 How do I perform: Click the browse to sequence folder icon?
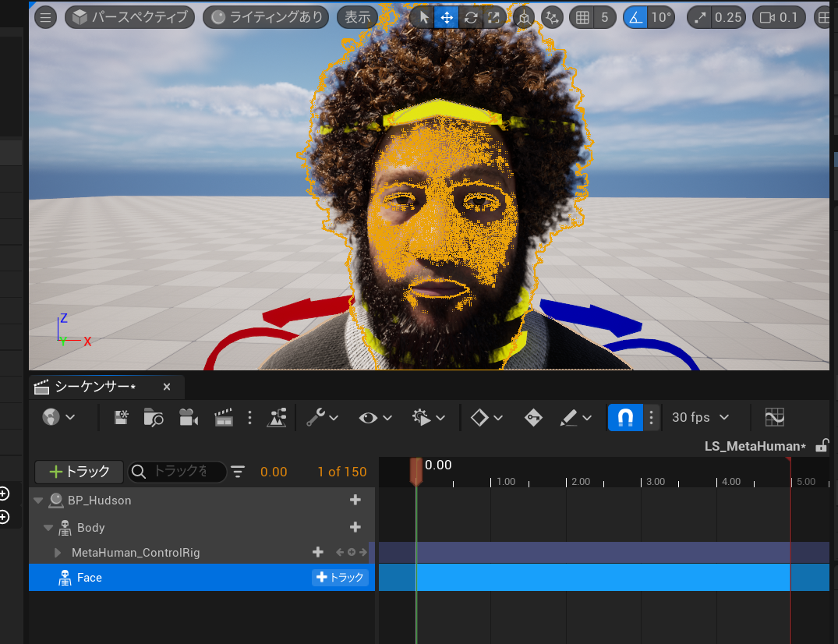pyautogui.click(x=154, y=417)
